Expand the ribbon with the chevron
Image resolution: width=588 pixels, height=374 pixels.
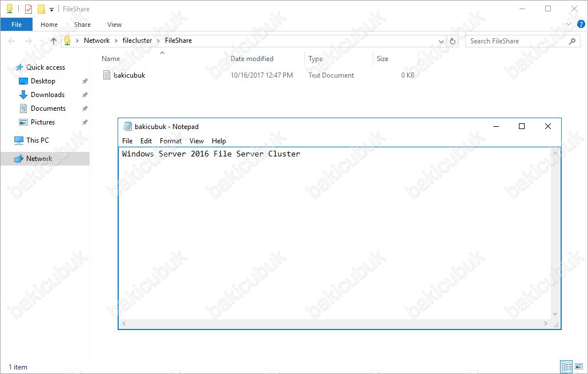click(x=569, y=25)
